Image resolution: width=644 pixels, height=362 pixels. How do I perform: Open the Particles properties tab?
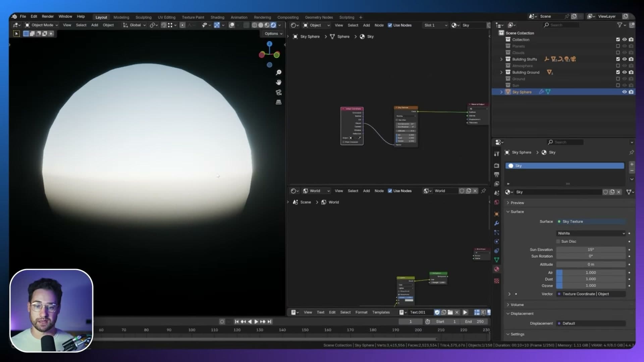497,232
